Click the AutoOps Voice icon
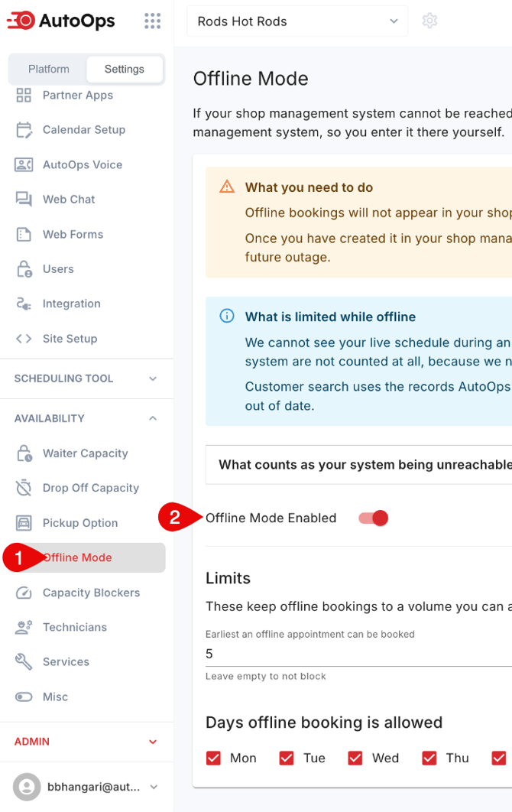Screen dimensions: 512x812 tap(24, 164)
